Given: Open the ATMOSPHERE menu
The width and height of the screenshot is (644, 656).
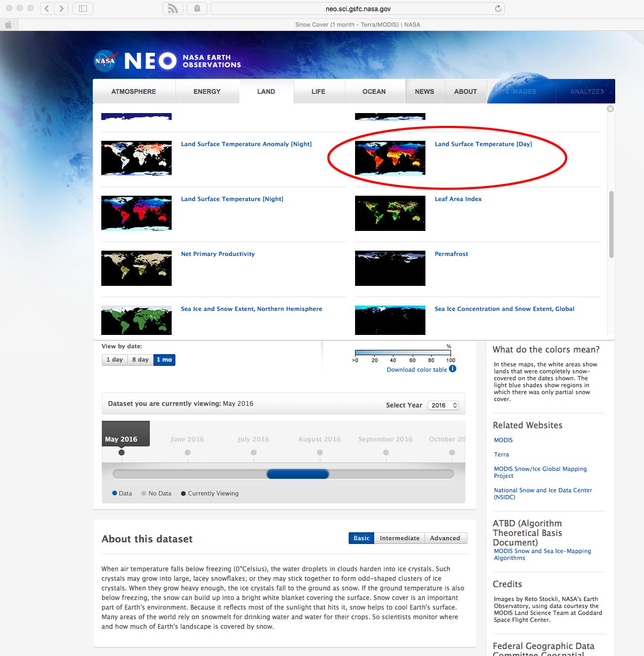Looking at the screenshot, I should [x=134, y=92].
